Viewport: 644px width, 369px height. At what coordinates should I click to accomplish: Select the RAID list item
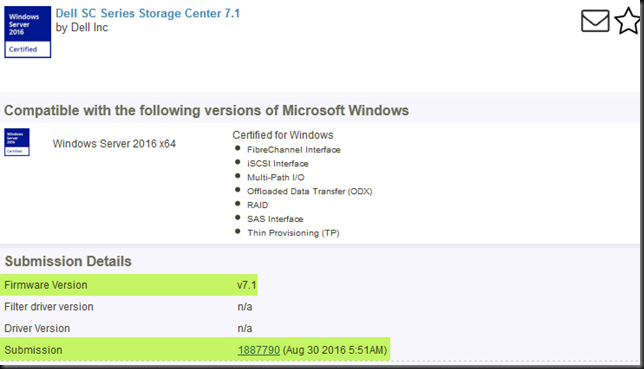(258, 205)
